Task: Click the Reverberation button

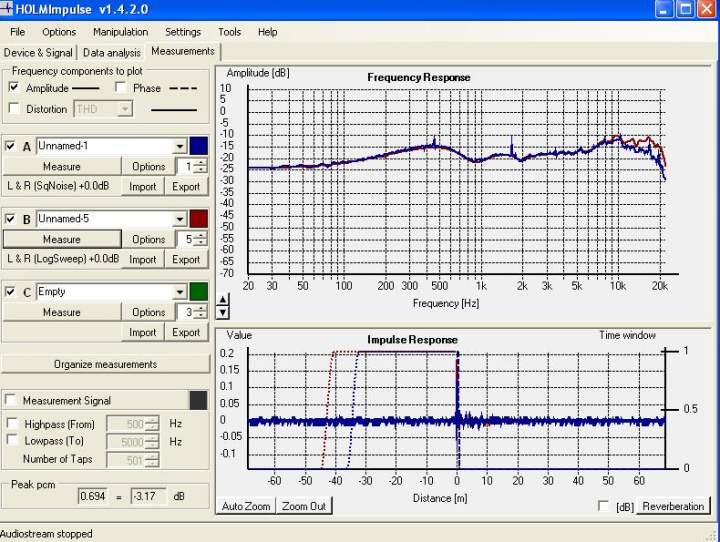Action: click(x=673, y=506)
